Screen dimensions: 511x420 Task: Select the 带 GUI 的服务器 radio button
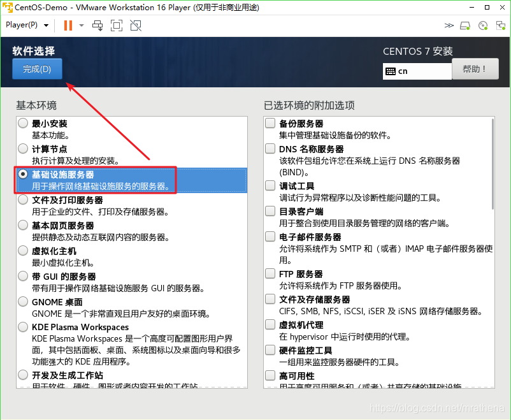click(x=23, y=276)
